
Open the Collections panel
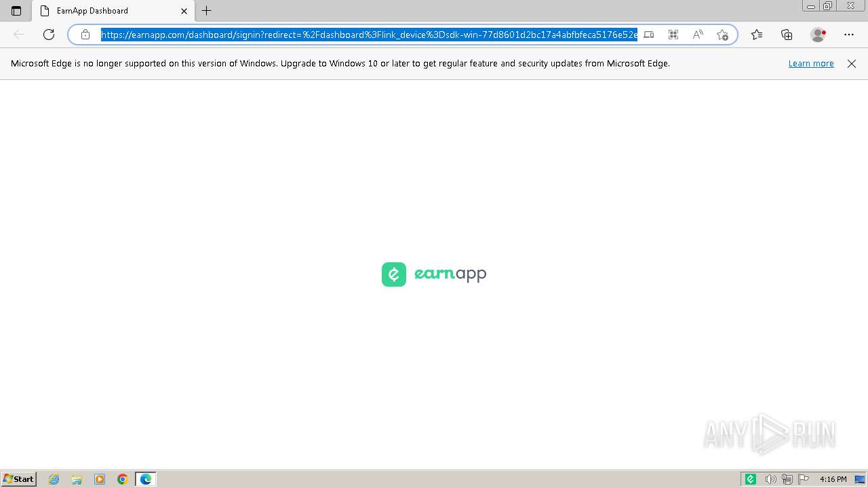click(787, 35)
